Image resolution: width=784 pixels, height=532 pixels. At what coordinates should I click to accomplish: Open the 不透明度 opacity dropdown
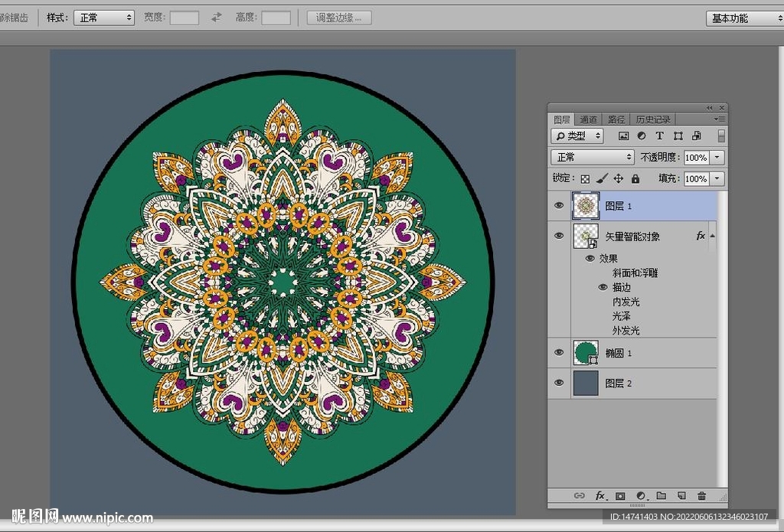(716, 157)
